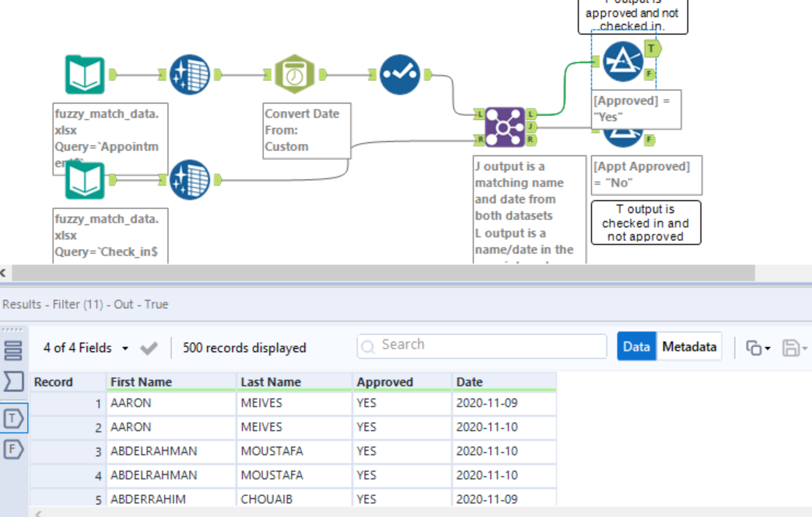Switch to the Metadata view
Image resolution: width=812 pixels, height=517 pixels.
[x=689, y=346]
